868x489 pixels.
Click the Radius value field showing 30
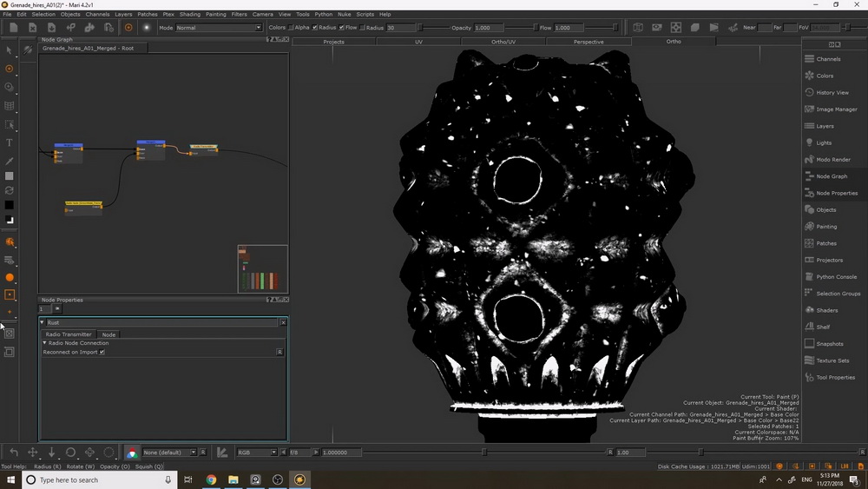[400, 27]
